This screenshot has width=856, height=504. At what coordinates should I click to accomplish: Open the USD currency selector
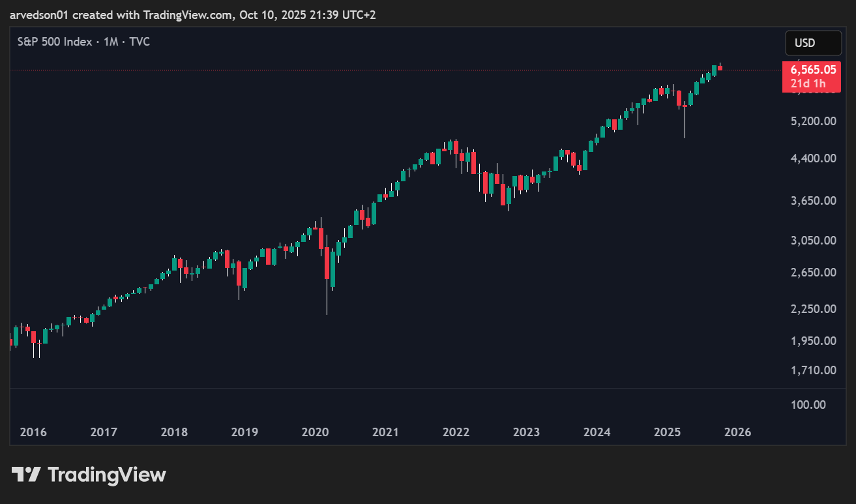(813, 43)
